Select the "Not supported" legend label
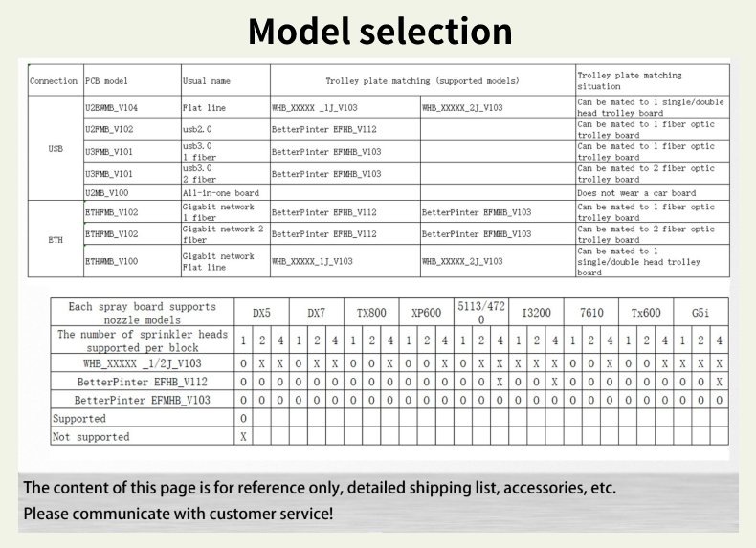Image resolution: width=756 pixels, height=548 pixels. [x=91, y=437]
